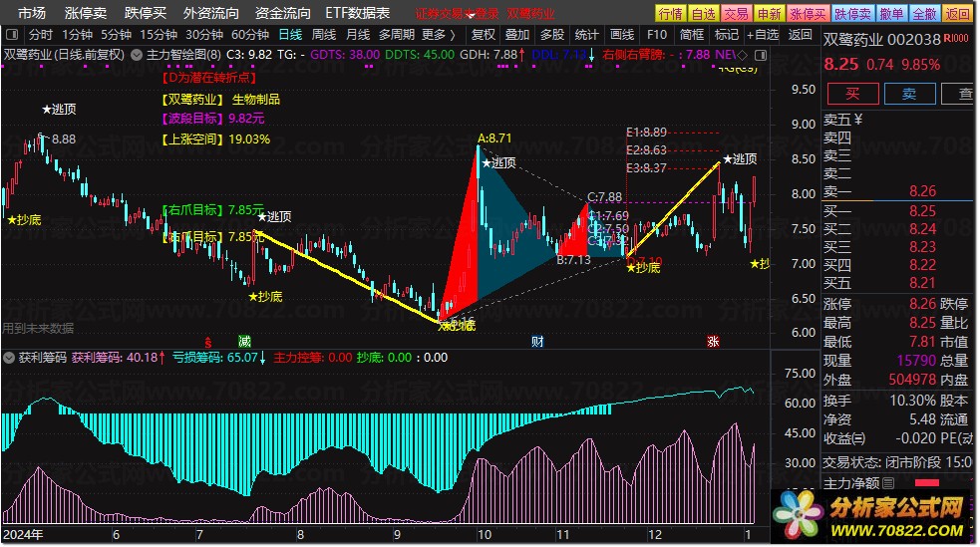Click the 标记 mark toolbar button
The image size is (980, 547).
coord(726,35)
